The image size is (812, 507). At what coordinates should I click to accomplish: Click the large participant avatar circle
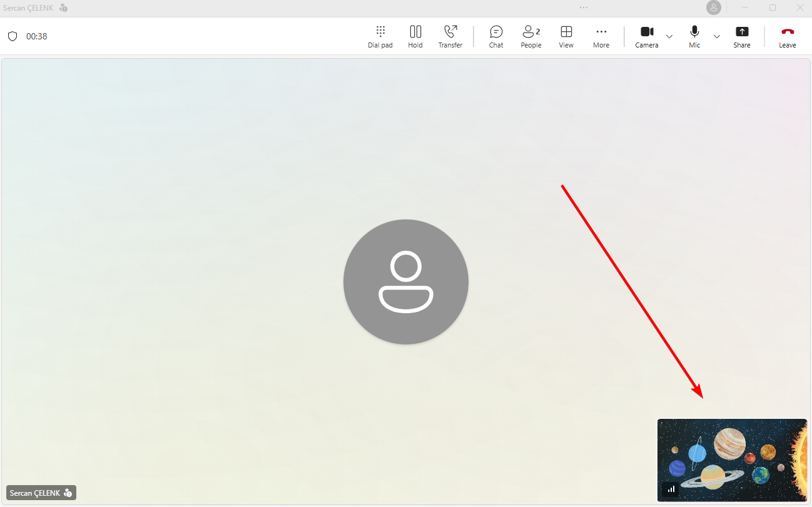click(406, 282)
